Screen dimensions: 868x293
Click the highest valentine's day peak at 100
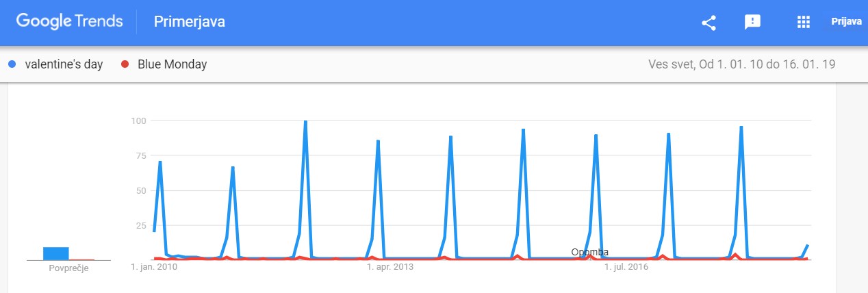(305, 122)
